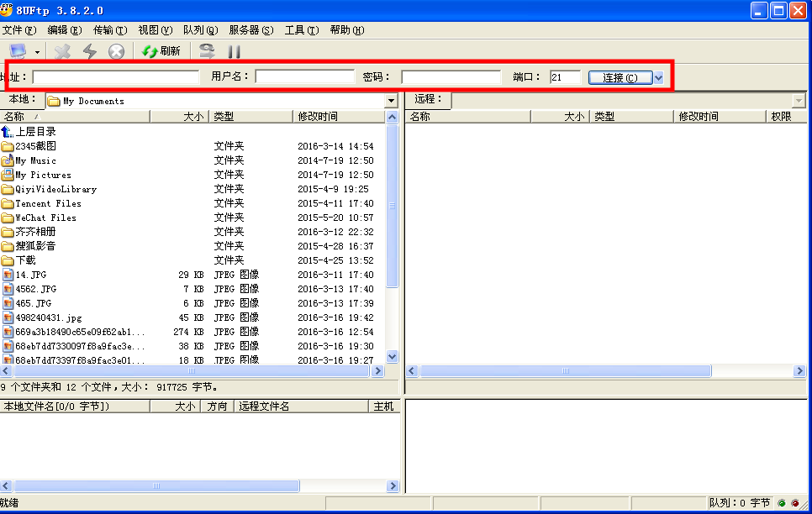Expand the remote path dropdown
The image size is (812, 514).
799,101
